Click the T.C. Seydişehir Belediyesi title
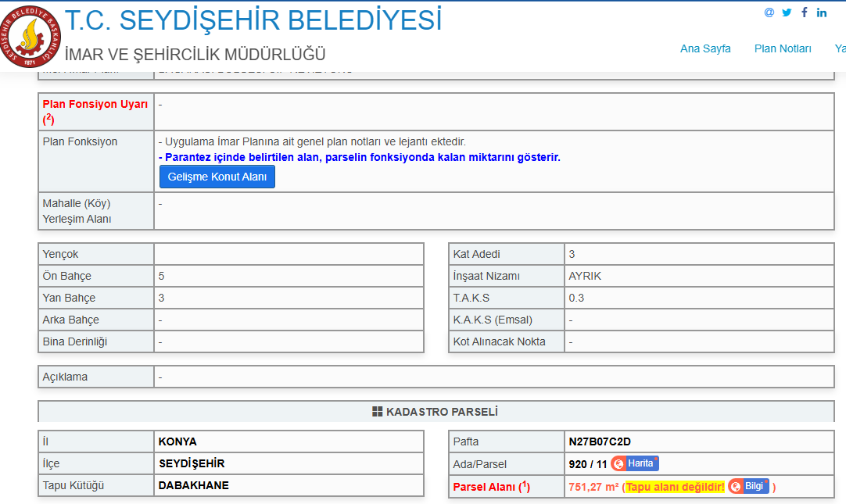This screenshot has height=504, width=846. pyautogui.click(x=253, y=20)
